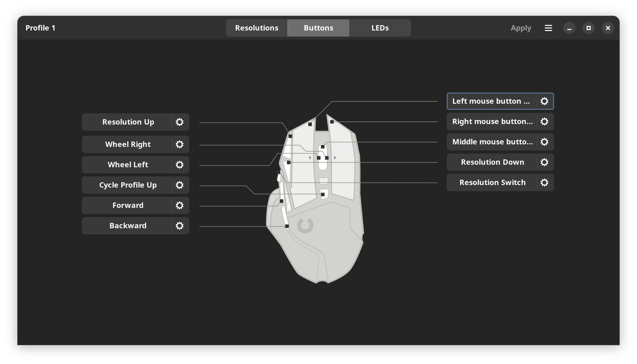Open gear settings for Middle mouse button
This screenshot has height=364, width=637.
(544, 142)
